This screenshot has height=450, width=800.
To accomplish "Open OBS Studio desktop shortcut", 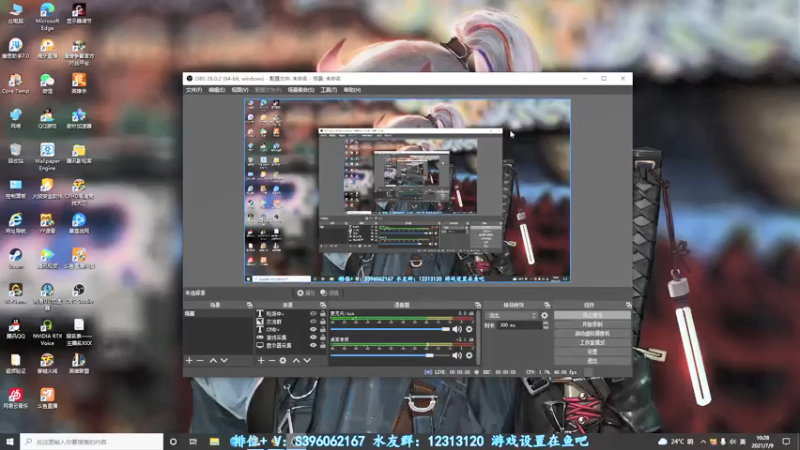I will tap(79, 294).
